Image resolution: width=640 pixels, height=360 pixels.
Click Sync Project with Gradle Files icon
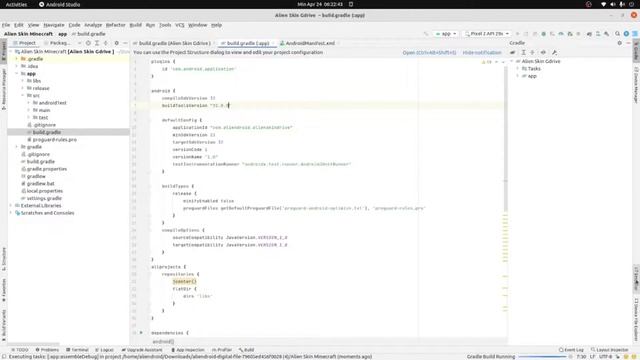click(589, 33)
